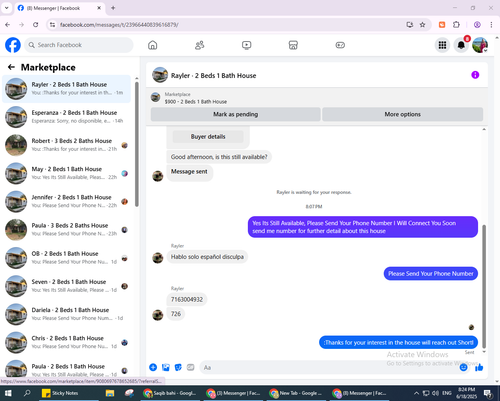Viewport: 500px width, 401px height.
Task: Open the Facebook menu grid icon
Action: [x=442, y=45]
